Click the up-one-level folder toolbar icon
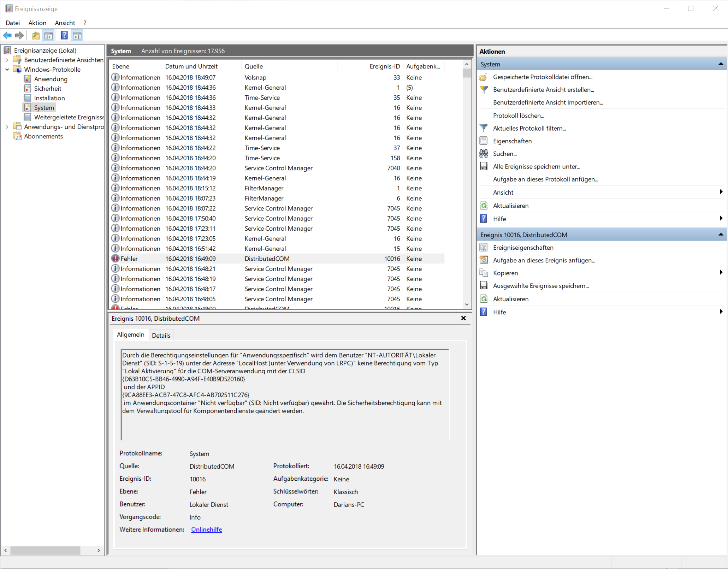 tap(36, 35)
